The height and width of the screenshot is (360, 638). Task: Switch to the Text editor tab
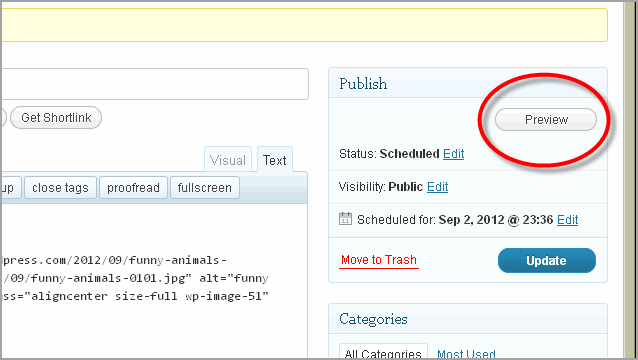coord(275,160)
